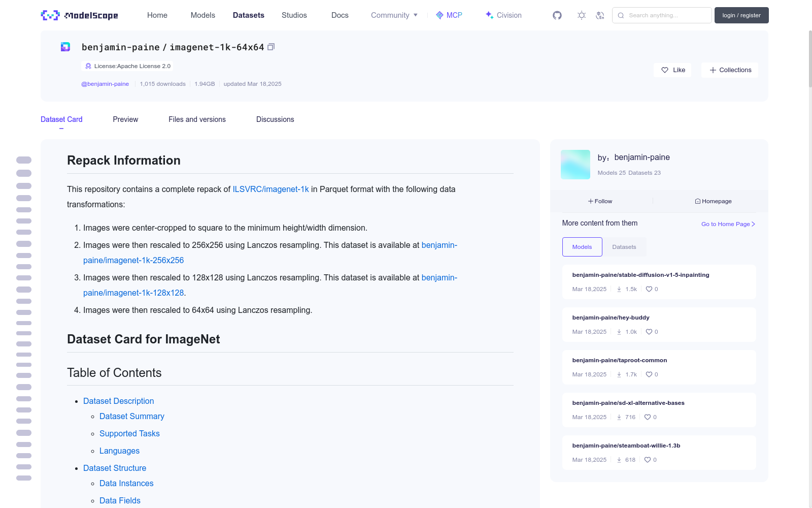Jump to Languages section
The width and height of the screenshot is (812, 508).
coord(119,451)
